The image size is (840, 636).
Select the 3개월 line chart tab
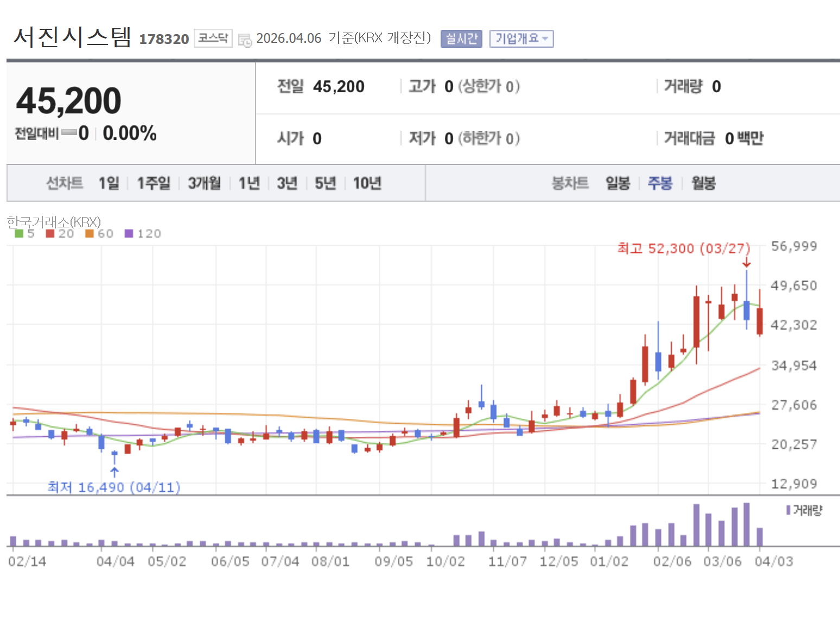coord(204,183)
